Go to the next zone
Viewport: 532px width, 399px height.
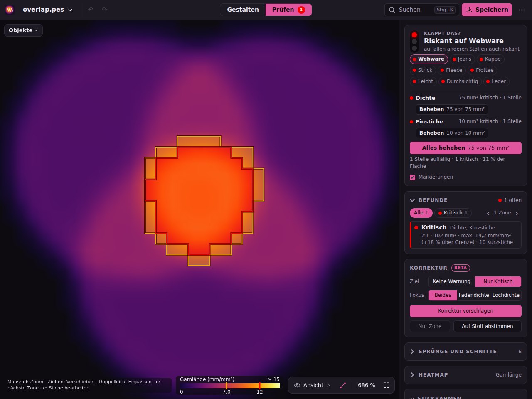(517, 213)
